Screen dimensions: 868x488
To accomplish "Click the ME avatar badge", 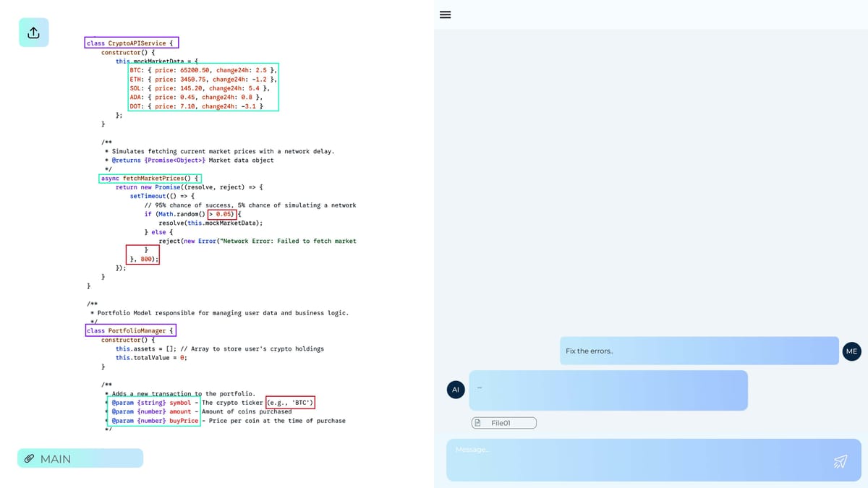I will coord(851,351).
